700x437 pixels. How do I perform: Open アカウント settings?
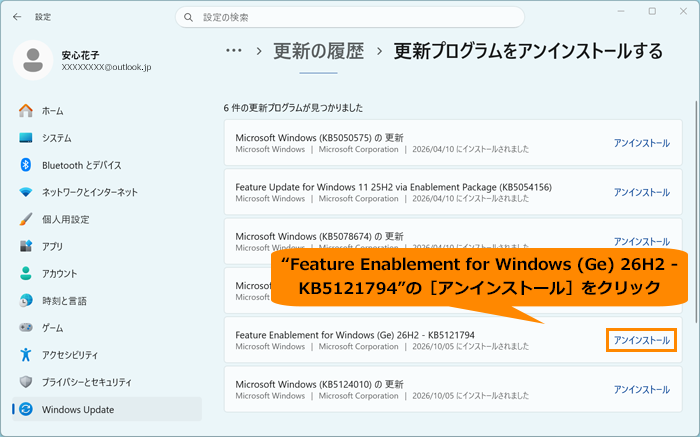[107, 274]
